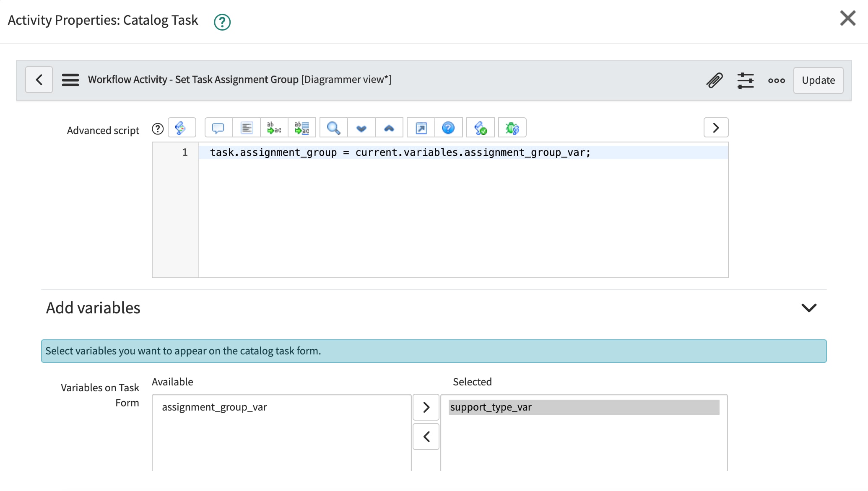Open Activity Properties help
Screen dimensions: 868x491
tap(222, 21)
